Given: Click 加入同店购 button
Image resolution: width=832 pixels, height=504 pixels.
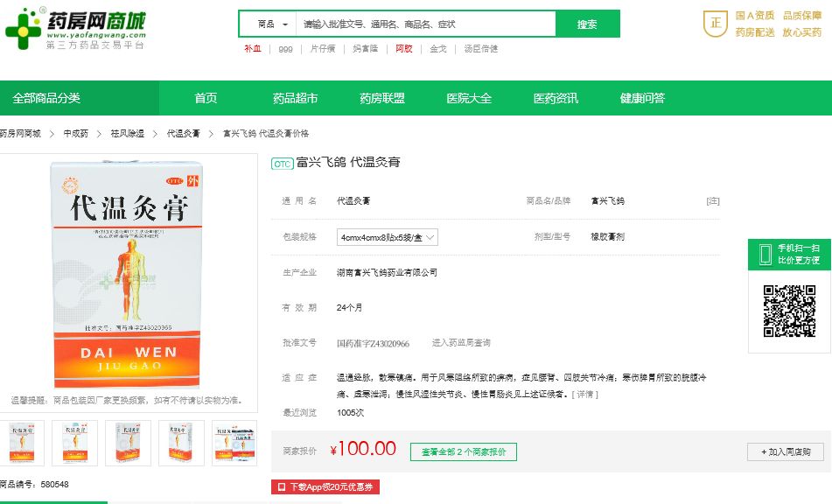Looking at the screenshot, I should pyautogui.click(x=786, y=452).
